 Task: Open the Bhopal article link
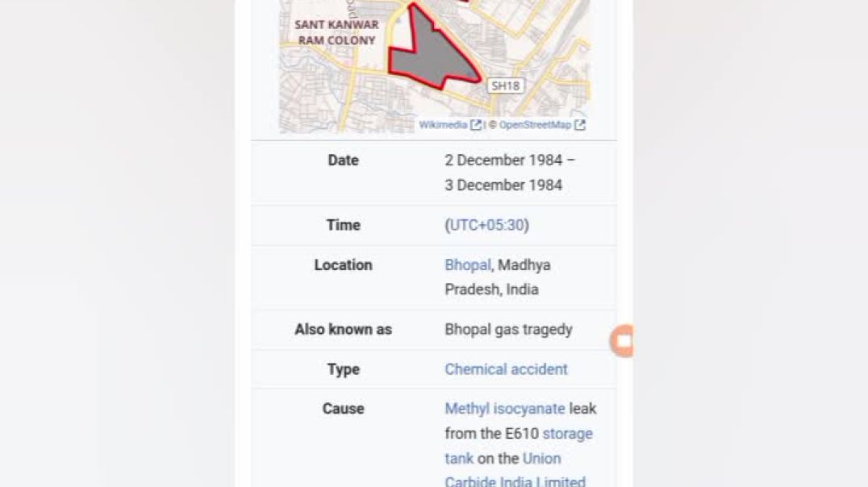pyautogui.click(x=466, y=264)
